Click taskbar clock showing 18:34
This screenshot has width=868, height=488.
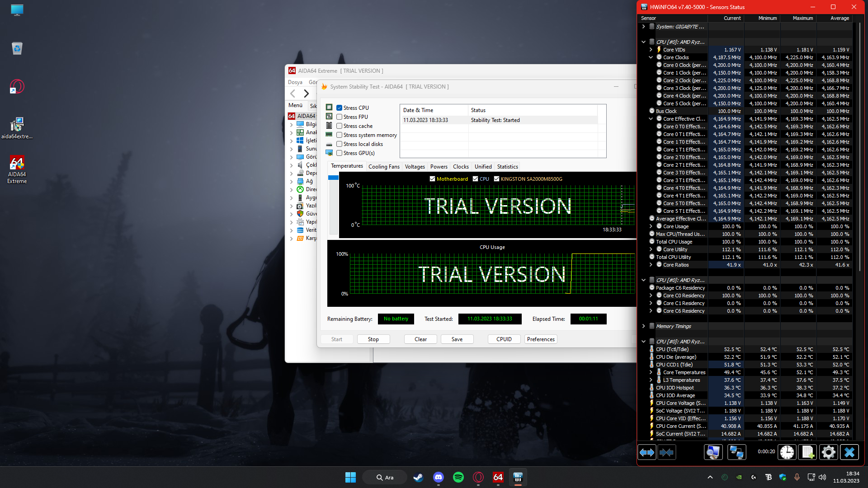[x=846, y=477]
